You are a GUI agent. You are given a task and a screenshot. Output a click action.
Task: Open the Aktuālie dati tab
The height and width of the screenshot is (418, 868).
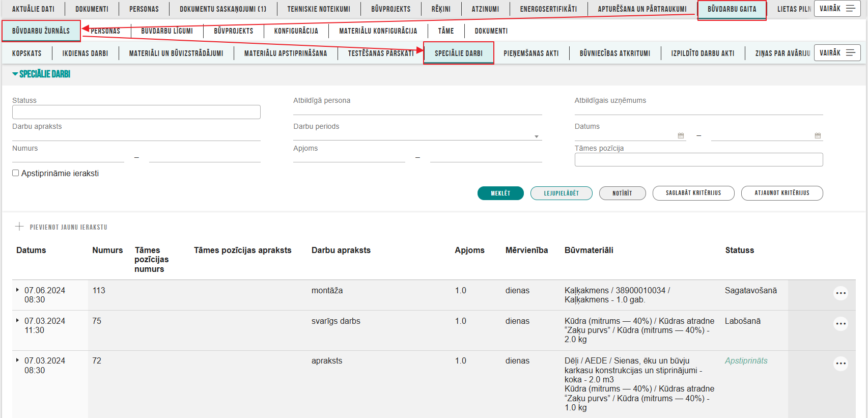[33, 9]
